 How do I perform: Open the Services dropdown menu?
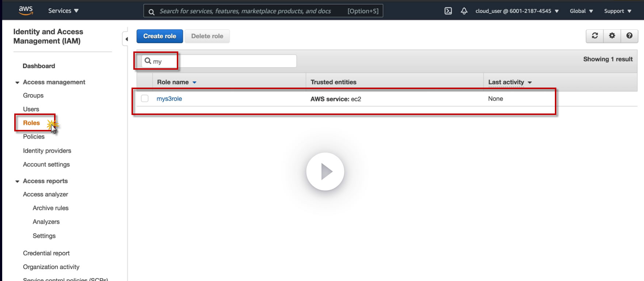coord(64,11)
